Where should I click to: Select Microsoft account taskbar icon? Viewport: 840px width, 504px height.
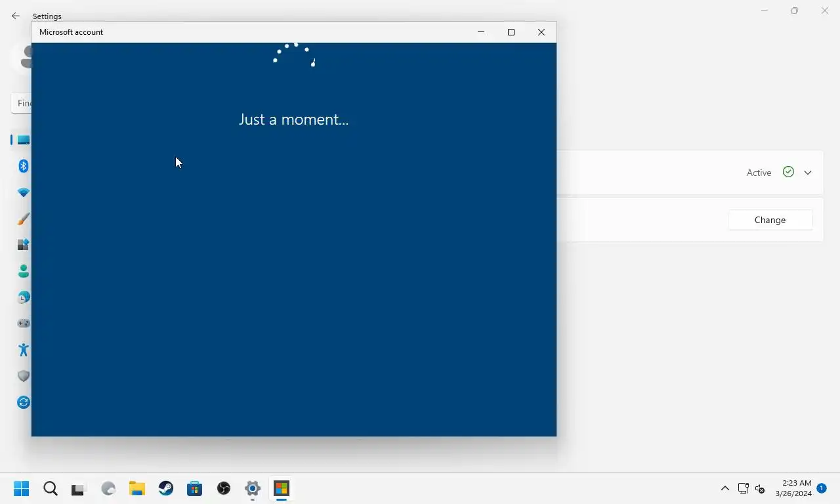point(282,488)
